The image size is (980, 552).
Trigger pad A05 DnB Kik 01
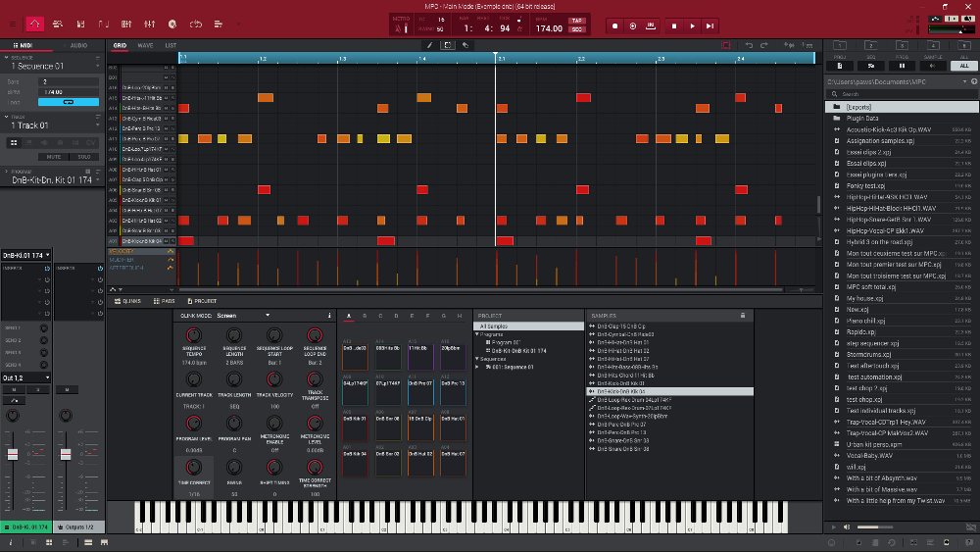coord(355,427)
